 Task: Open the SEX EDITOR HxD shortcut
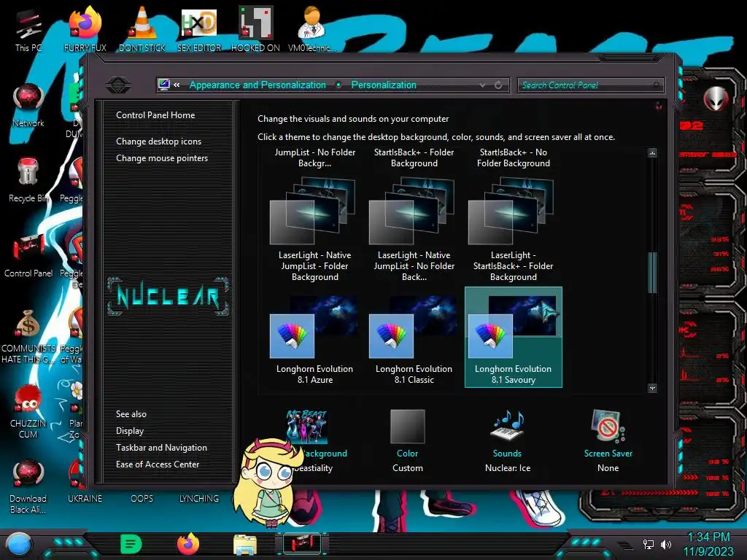(199, 28)
